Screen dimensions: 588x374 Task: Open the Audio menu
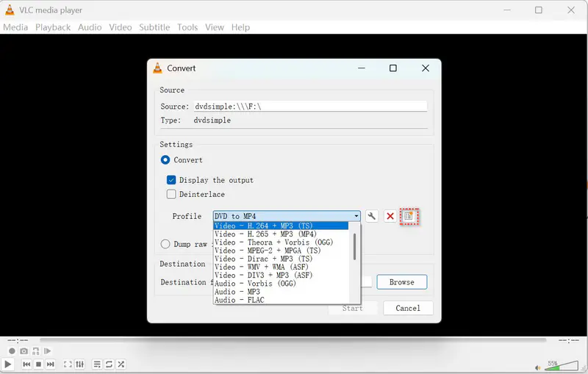[x=90, y=27]
